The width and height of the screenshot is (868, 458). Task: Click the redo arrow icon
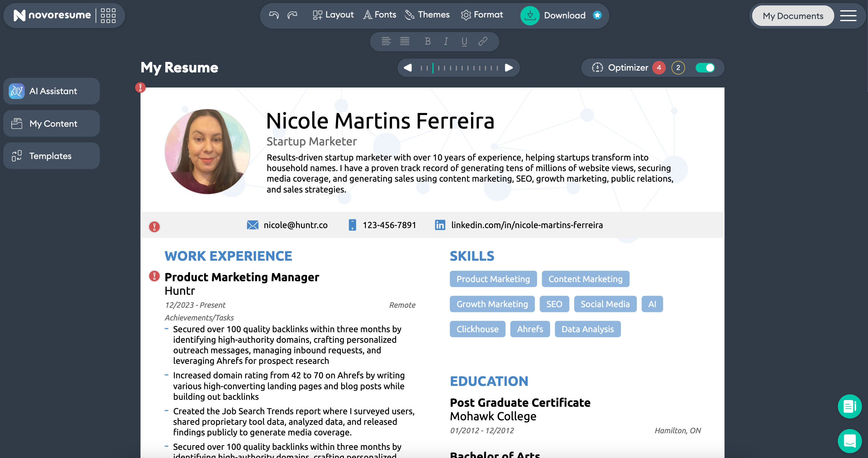(292, 15)
